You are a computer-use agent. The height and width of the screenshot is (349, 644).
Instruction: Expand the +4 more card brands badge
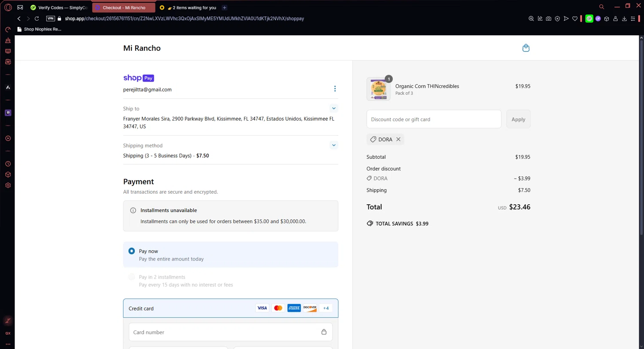[326, 308]
